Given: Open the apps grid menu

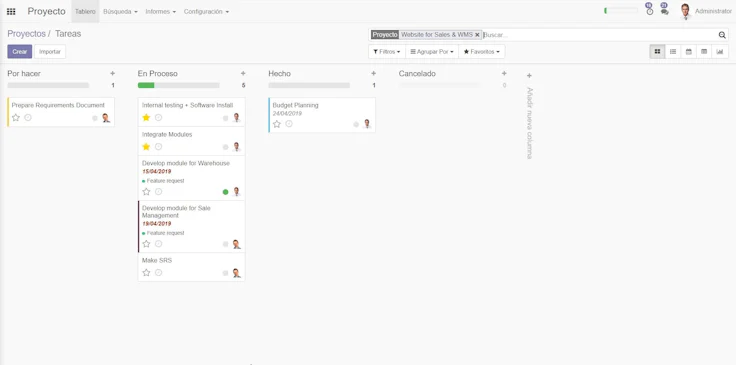Looking at the screenshot, I should coord(11,11).
